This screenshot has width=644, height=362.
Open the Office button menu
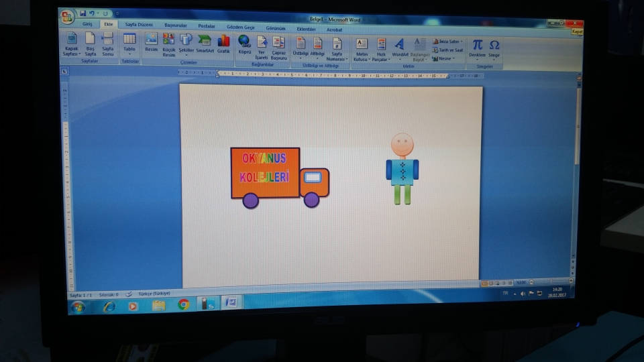(66, 17)
